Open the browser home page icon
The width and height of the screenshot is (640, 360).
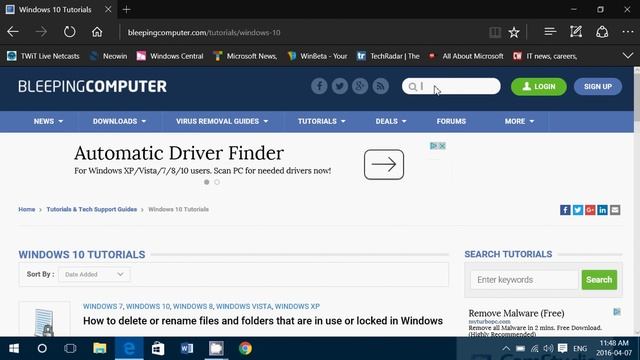pos(97,32)
